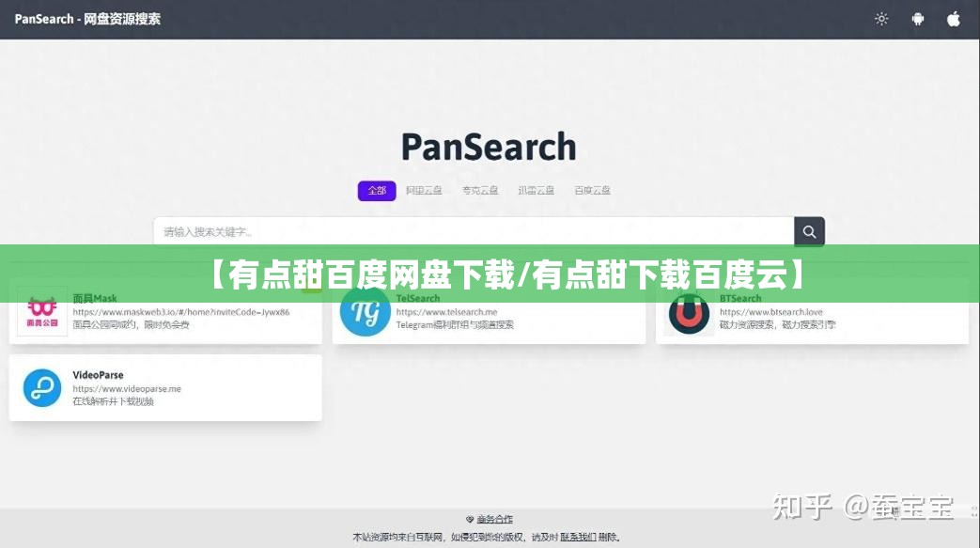The image size is (980, 548).
Task: Open the https://www.telsearch.me link
Action: coord(447,311)
